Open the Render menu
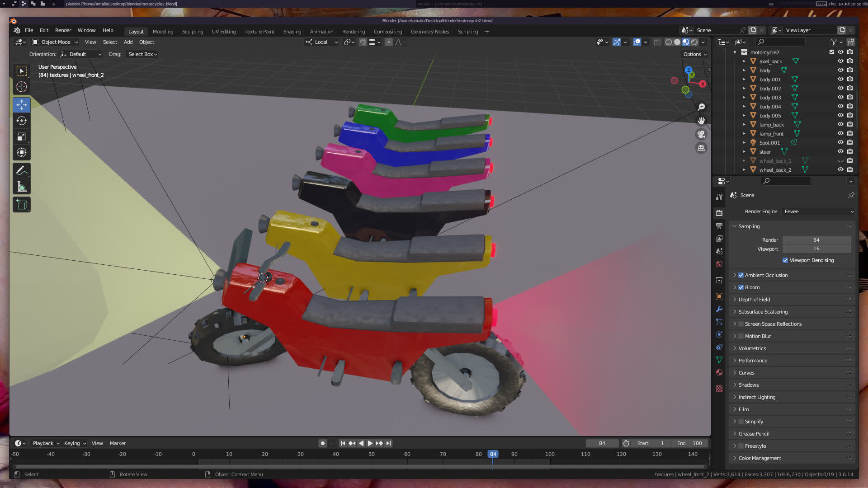 [63, 30]
